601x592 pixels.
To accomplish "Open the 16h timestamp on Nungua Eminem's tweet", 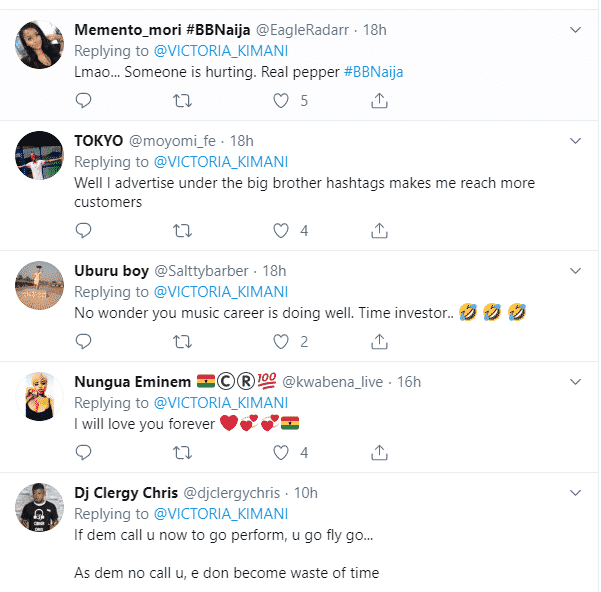I will point(409,382).
